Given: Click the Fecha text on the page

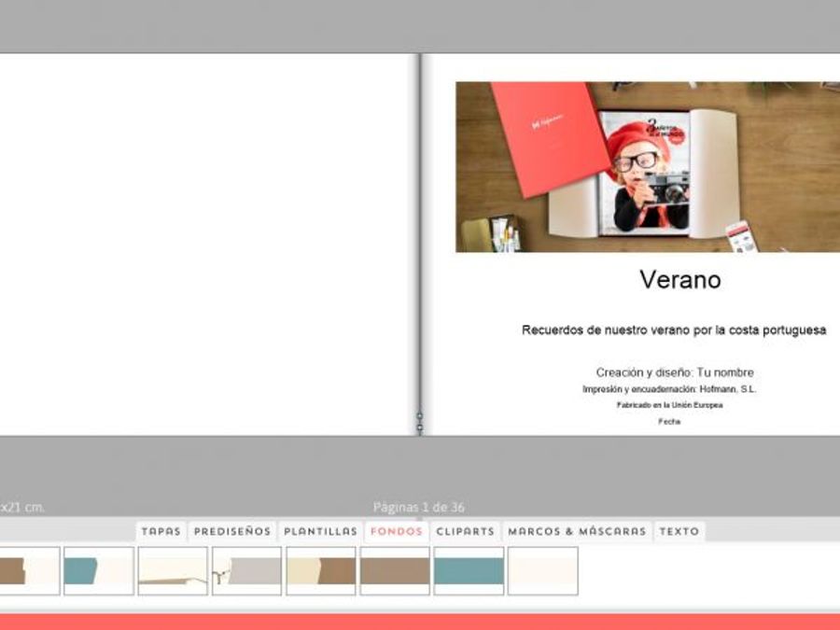Looking at the screenshot, I should point(669,422).
